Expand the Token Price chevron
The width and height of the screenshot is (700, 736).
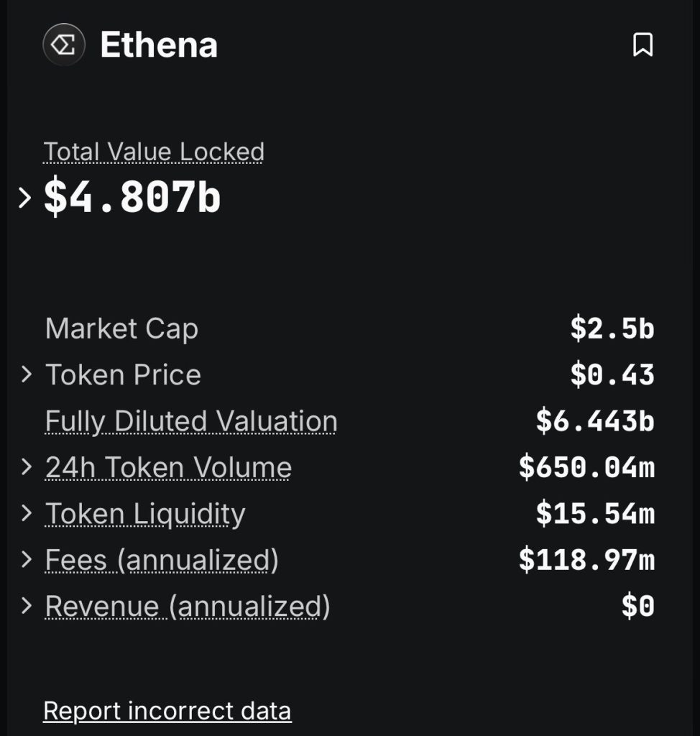[27, 374]
